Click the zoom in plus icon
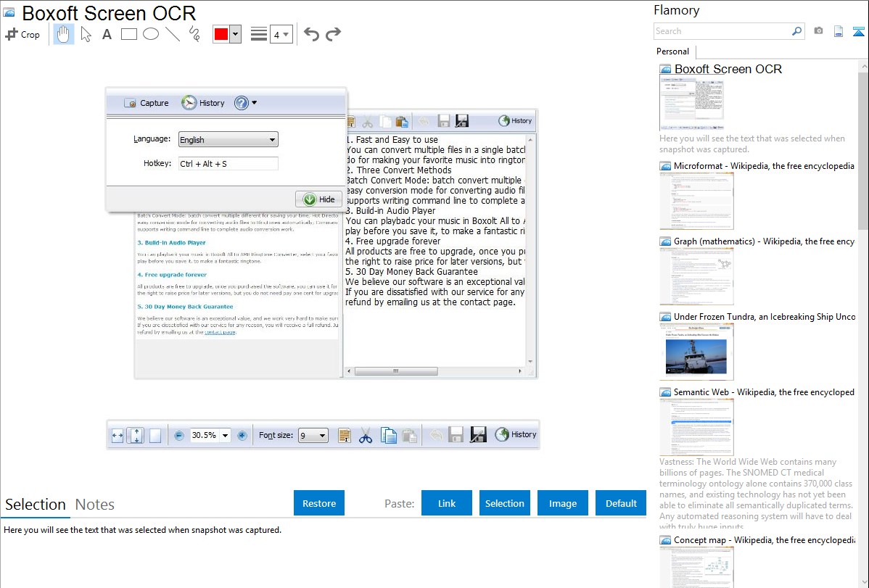The image size is (869, 588). coord(242,436)
